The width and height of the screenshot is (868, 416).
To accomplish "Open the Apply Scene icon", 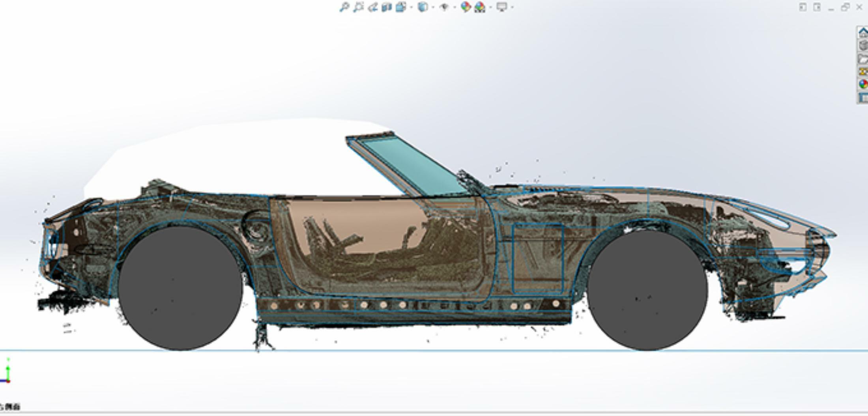I will click(480, 7).
